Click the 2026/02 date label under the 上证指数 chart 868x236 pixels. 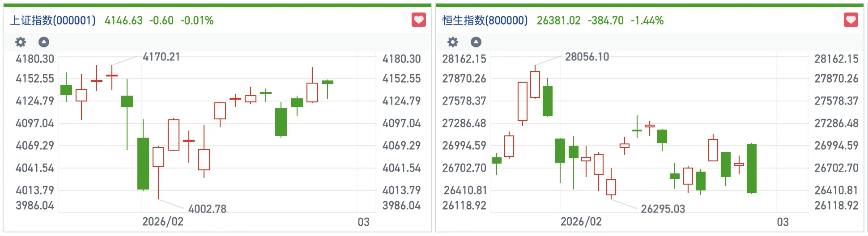pyautogui.click(x=162, y=222)
